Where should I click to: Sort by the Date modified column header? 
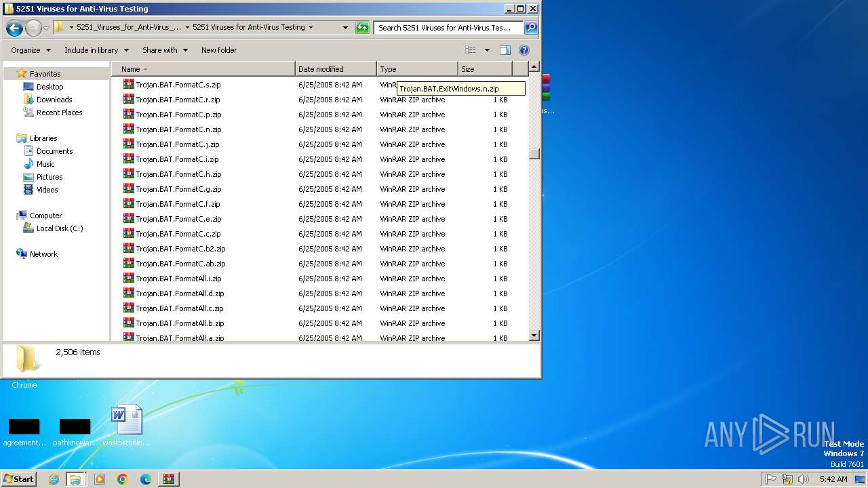click(x=336, y=69)
